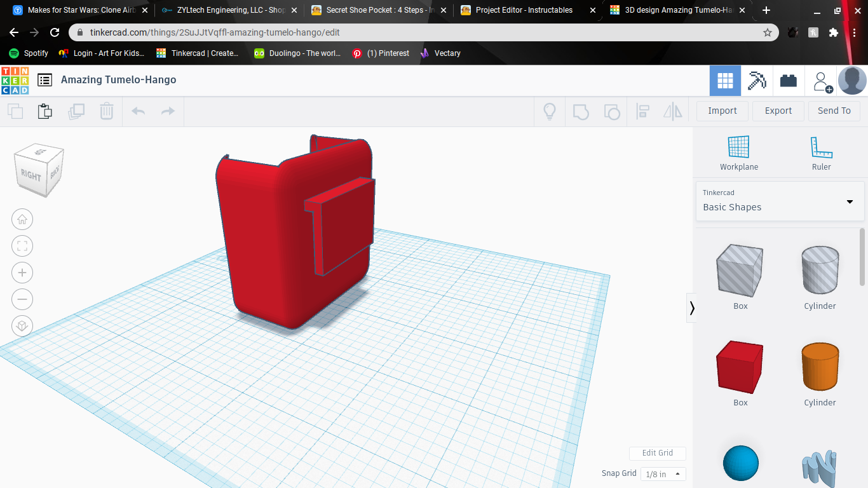Click the Import button
Viewport: 868px width, 488px height.
click(722, 111)
